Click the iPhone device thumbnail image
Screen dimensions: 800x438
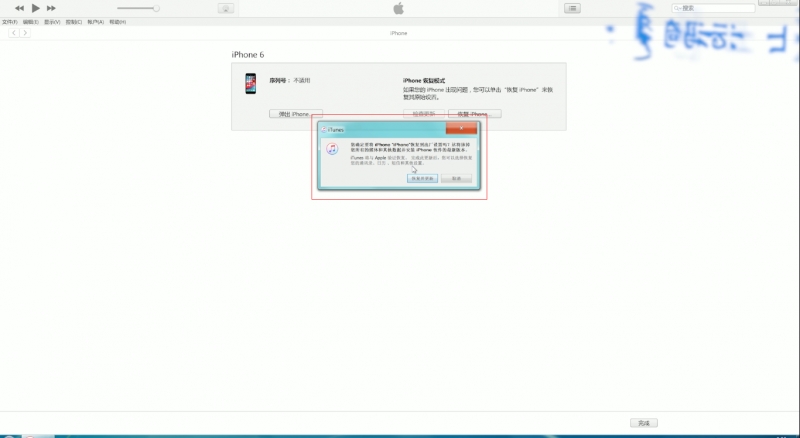click(251, 83)
